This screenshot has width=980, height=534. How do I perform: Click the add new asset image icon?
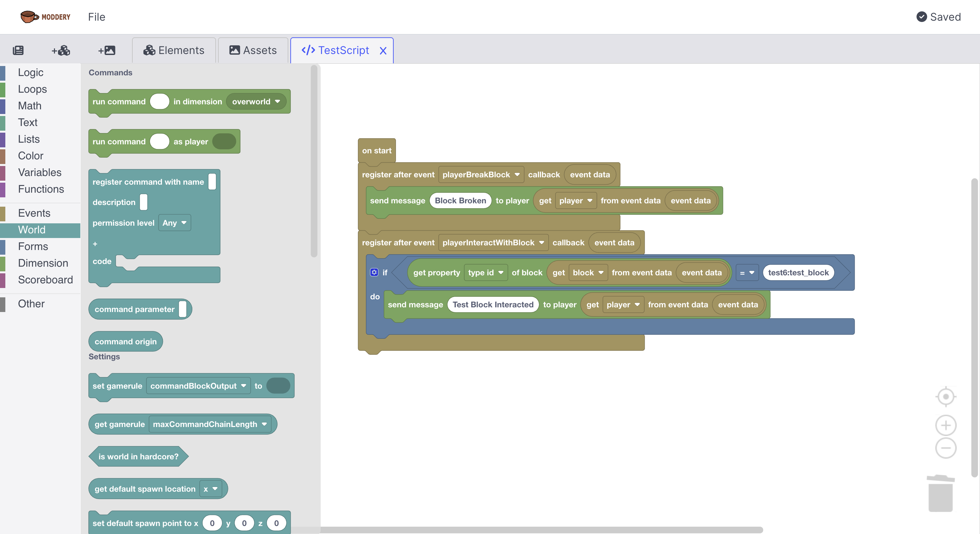(107, 50)
